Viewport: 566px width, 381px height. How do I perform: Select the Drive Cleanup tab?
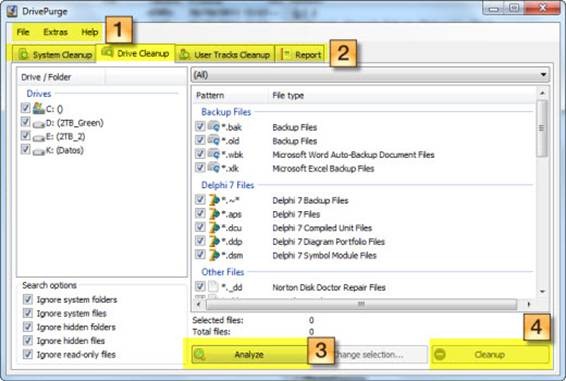click(136, 53)
